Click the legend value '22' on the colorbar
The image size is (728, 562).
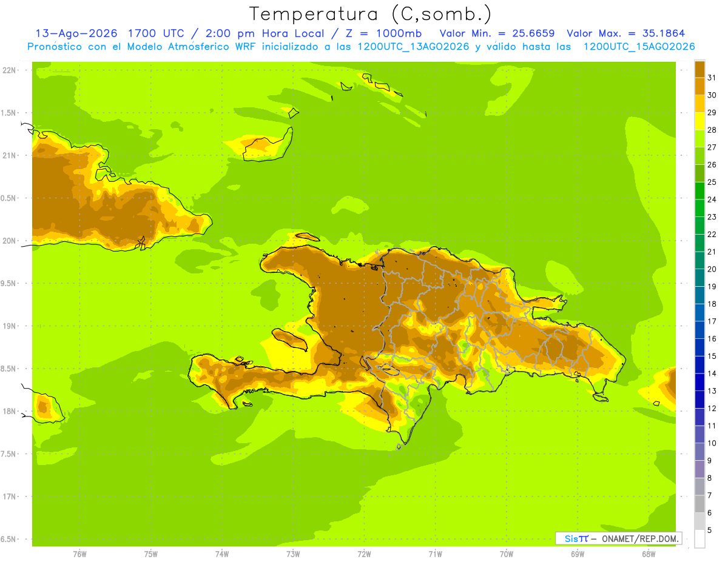[x=712, y=234]
